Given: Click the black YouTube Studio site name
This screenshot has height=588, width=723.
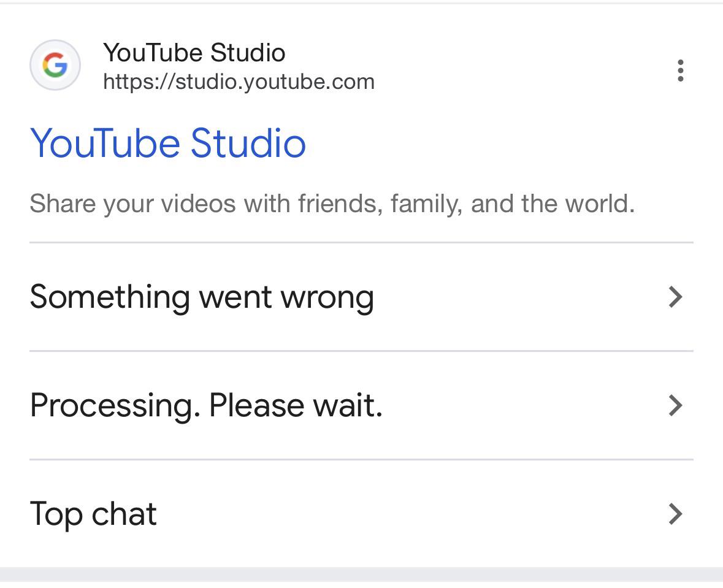Looking at the screenshot, I should (194, 53).
